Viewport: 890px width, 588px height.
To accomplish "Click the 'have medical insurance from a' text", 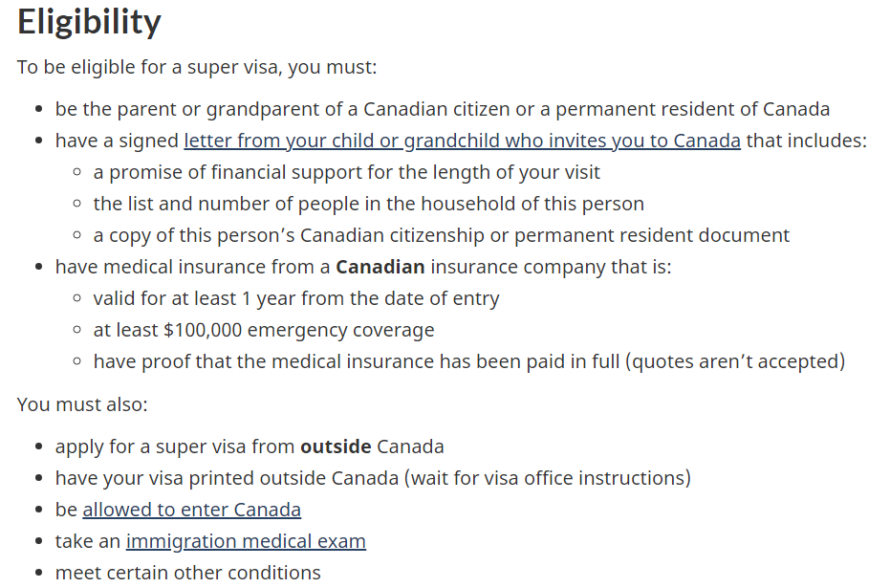I will (192, 267).
